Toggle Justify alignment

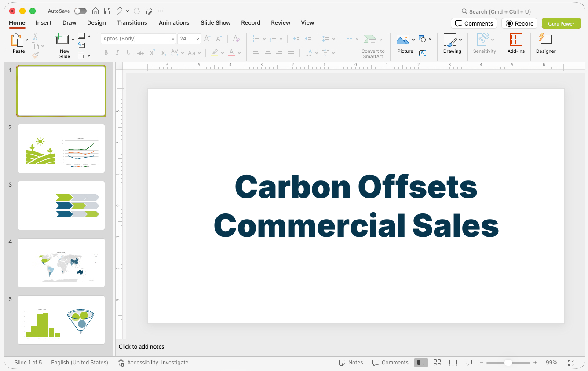click(x=291, y=53)
